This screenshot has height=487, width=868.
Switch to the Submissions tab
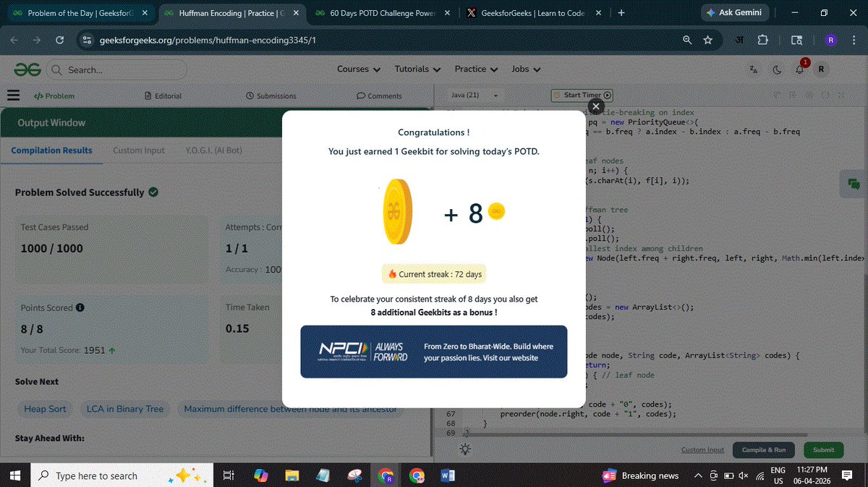(271, 96)
